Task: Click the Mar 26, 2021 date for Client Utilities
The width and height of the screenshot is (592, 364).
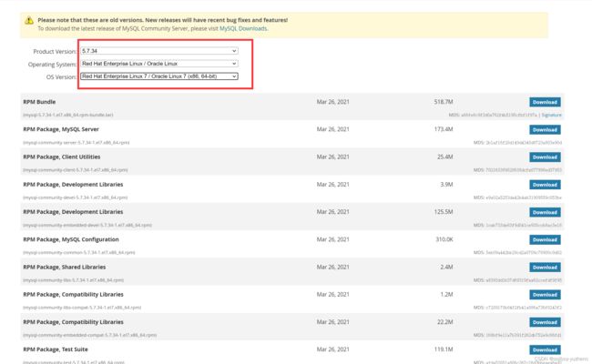Action: point(333,157)
